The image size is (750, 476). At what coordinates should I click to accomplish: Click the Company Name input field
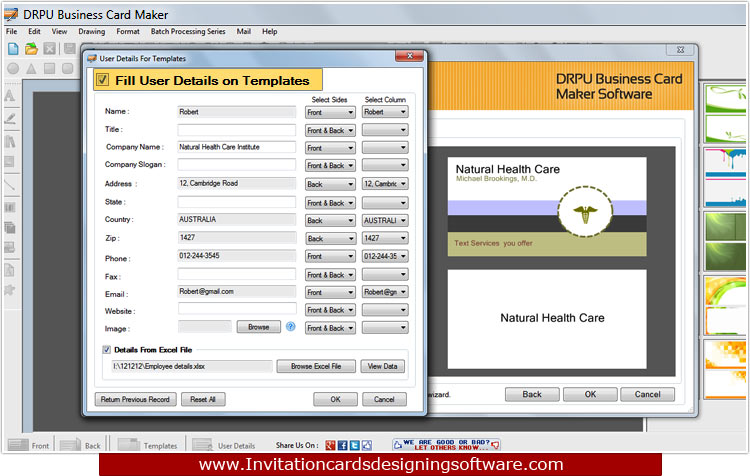coord(237,147)
